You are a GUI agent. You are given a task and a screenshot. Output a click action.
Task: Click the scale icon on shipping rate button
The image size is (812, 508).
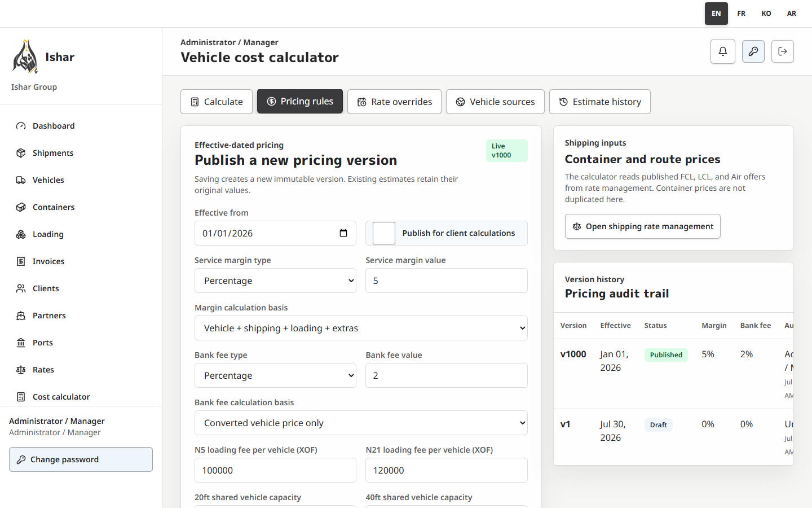[577, 226]
